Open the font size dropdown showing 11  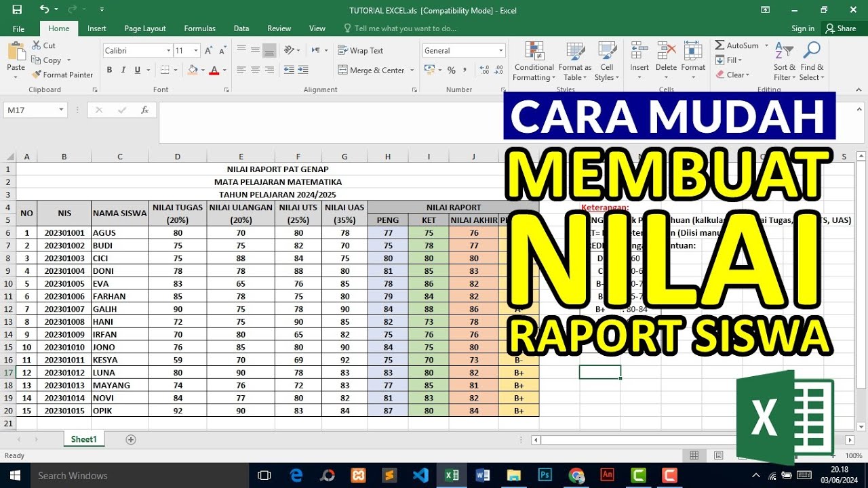[x=196, y=51]
